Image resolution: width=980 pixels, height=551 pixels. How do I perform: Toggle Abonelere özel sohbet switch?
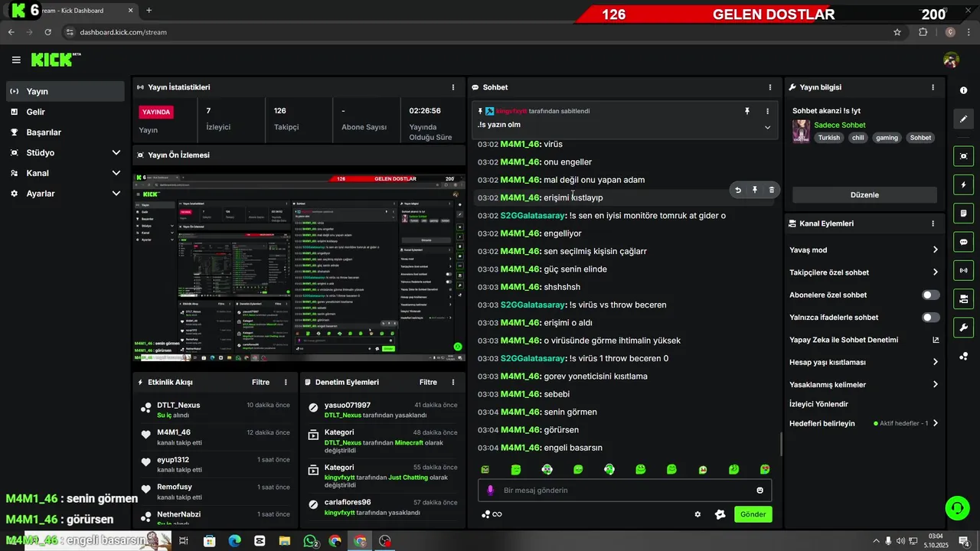point(931,295)
